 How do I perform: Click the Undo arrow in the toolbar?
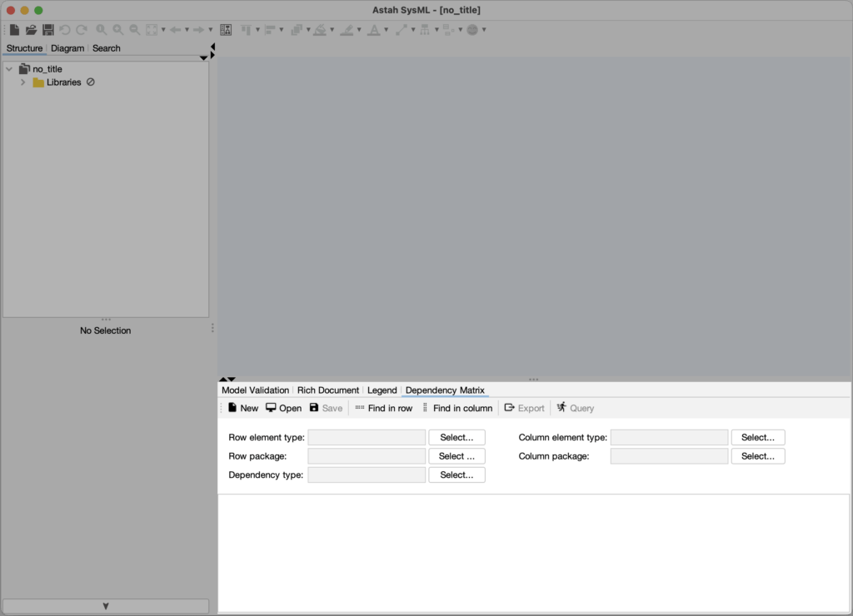click(x=65, y=29)
